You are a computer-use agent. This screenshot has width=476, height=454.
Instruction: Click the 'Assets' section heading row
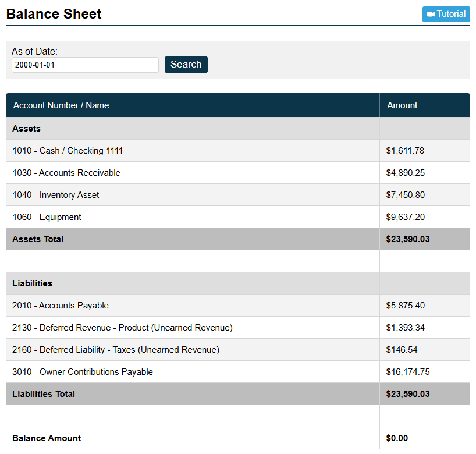[238, 129]
